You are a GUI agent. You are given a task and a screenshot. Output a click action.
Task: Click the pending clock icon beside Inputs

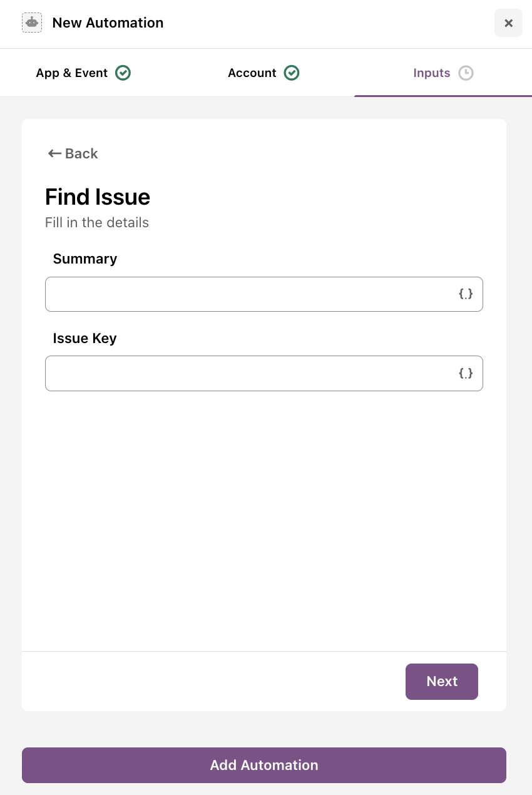click(466, 73)
